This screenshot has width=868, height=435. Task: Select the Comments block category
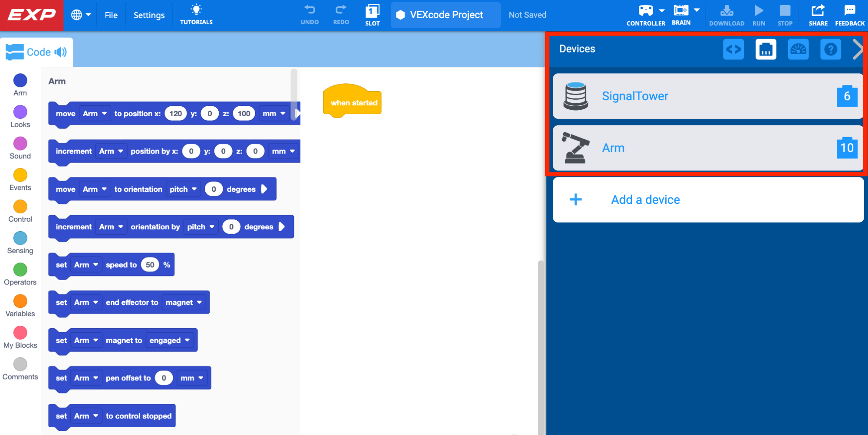click(20, 370)
